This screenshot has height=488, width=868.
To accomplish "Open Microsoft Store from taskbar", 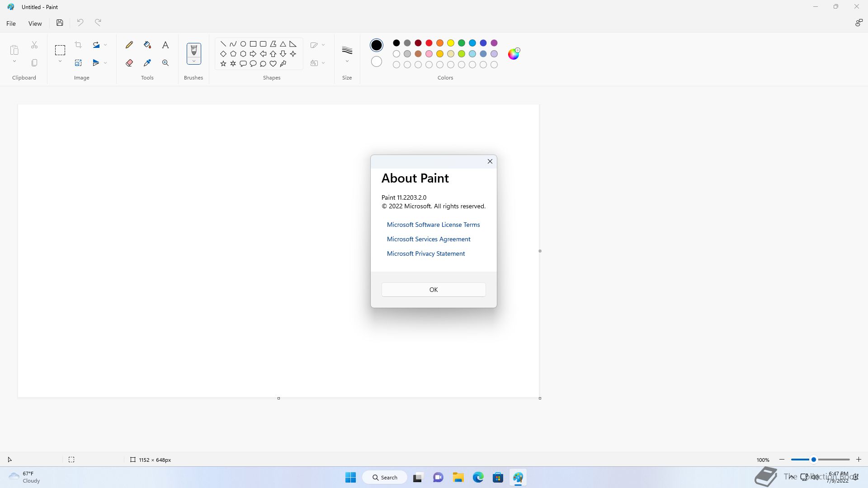I will point(498,477).
